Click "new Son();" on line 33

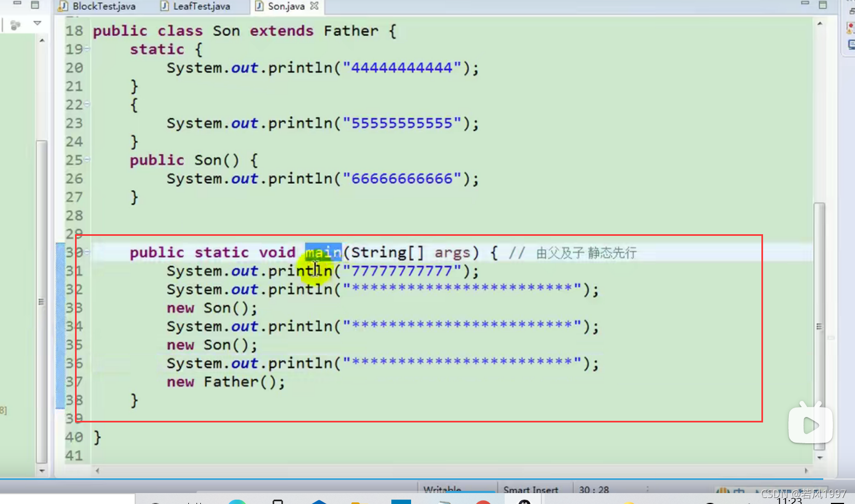212,308
